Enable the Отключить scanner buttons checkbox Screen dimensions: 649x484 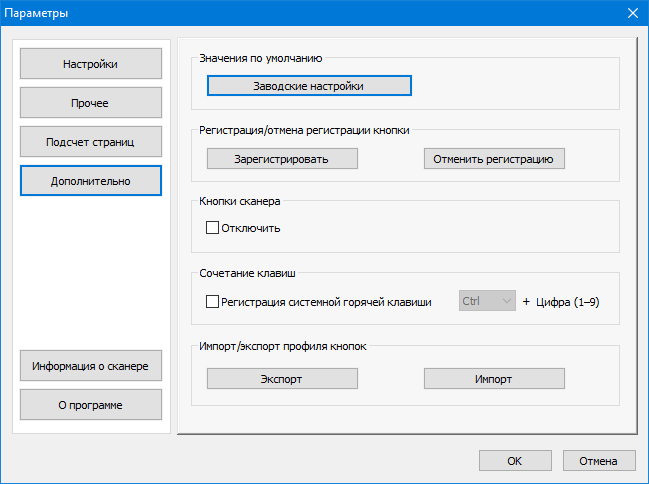pos(212,228)
